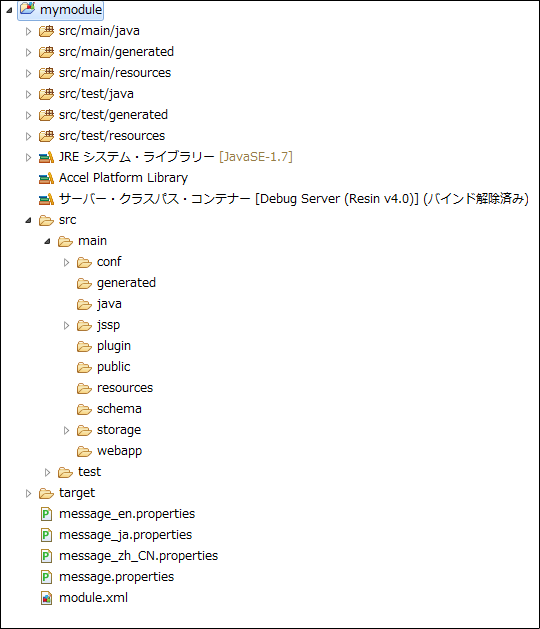540x629 pixels.
Task: Click the src folder icon
Action: click(47, 220)
